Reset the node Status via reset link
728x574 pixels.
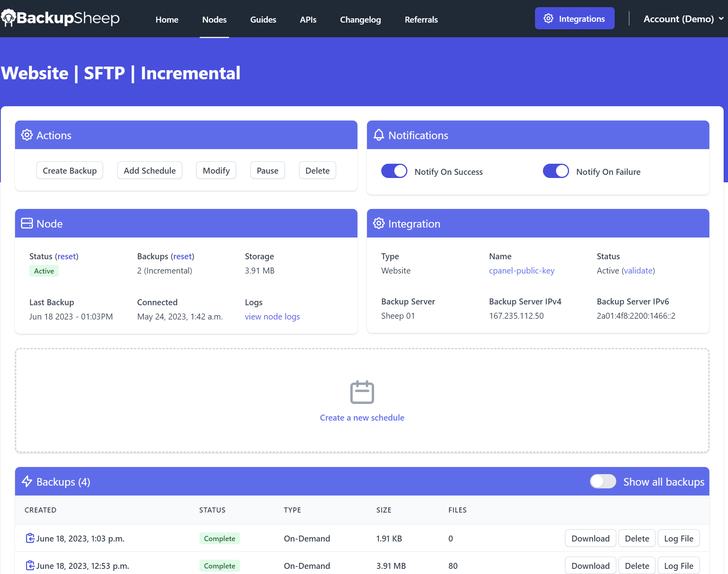pyautogui.click(x=67, y=256)
